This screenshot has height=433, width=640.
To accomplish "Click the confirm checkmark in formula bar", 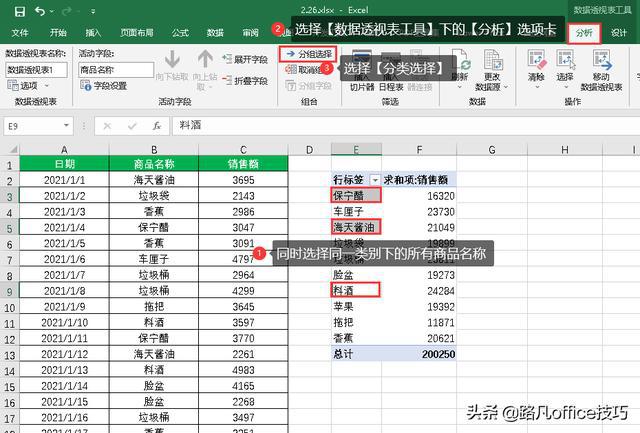I will coord(132,126).
